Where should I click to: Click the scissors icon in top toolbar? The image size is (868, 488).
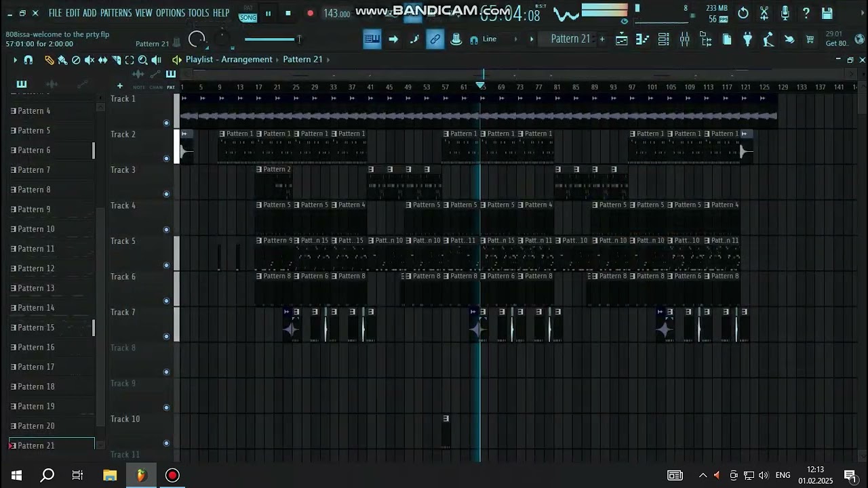(764, 13)
